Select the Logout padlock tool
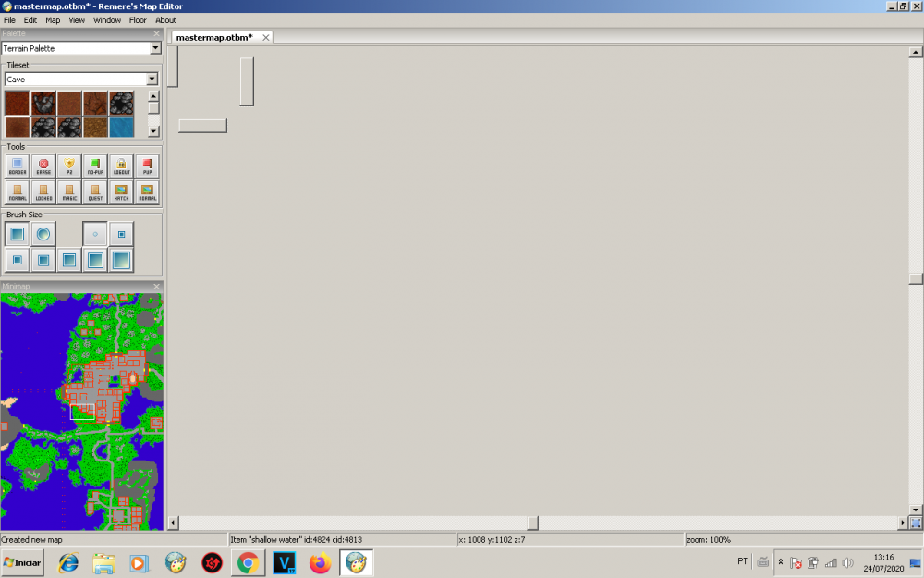This screenshot has width=924, height=578. click(121, 166)
